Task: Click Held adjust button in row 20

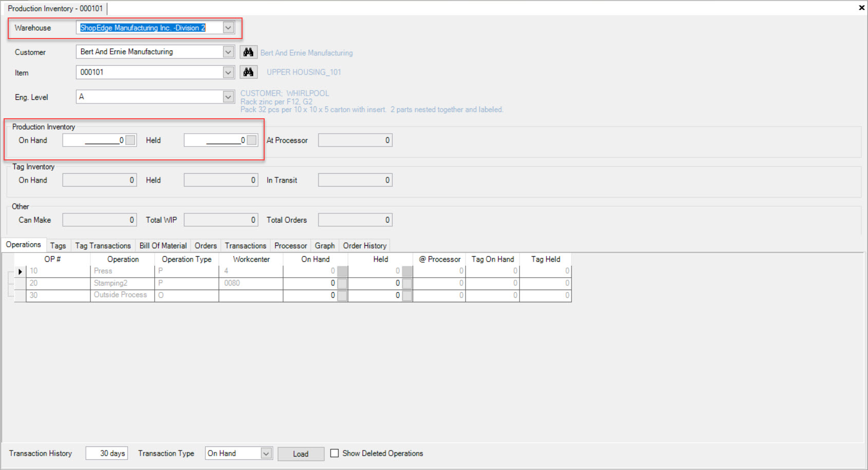Action: 407,283
